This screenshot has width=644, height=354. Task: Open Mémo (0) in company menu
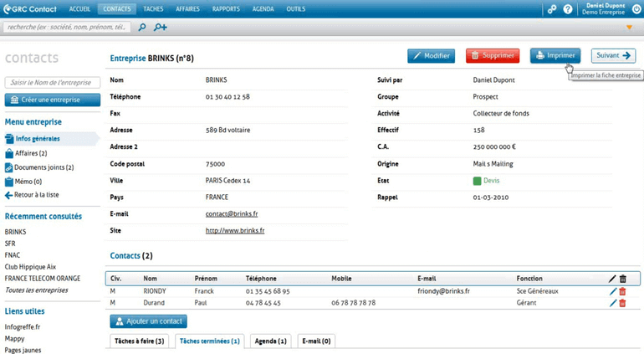click(x=23, y=182)
